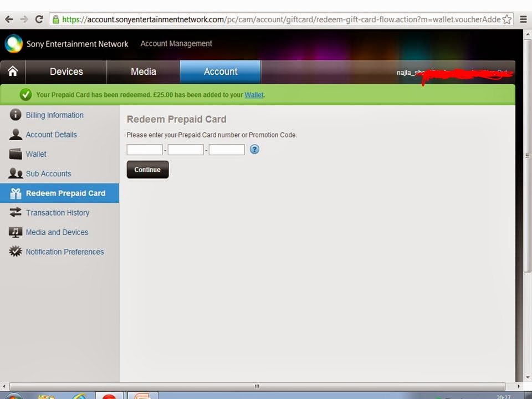Focus the first prepaid code field

[145, 150]
